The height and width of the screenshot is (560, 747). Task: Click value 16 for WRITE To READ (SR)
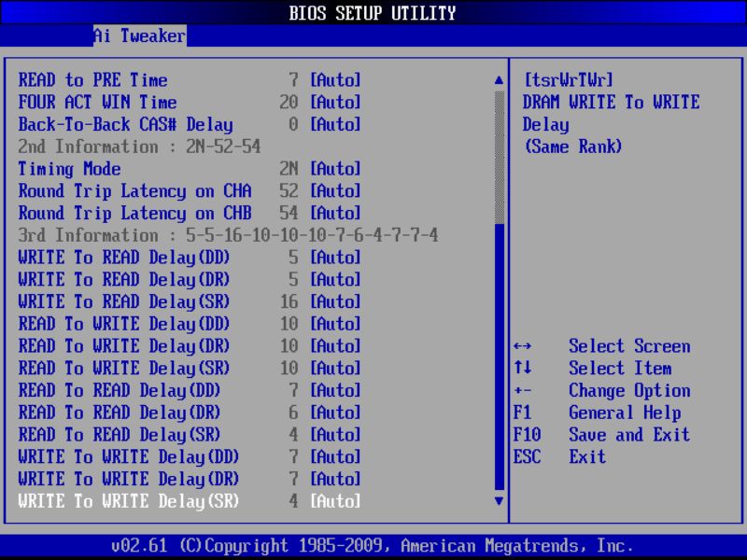coord(289,301)
